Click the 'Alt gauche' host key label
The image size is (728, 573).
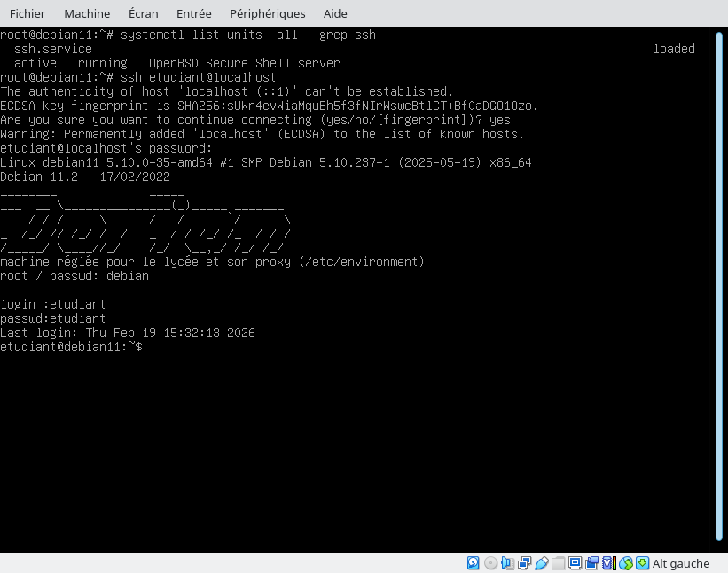pyautogui.click(x=681, y=563)
